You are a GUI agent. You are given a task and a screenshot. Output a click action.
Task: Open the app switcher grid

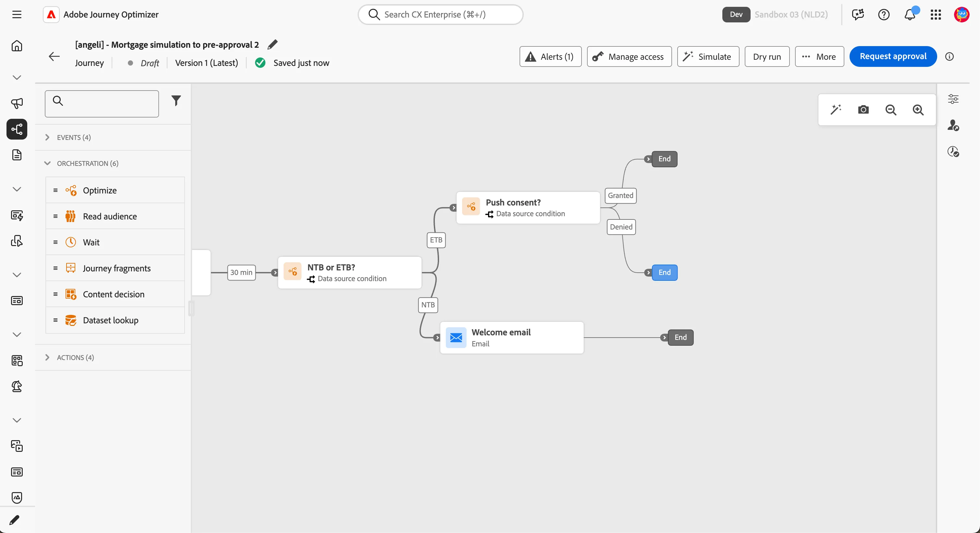click(936, 15)
